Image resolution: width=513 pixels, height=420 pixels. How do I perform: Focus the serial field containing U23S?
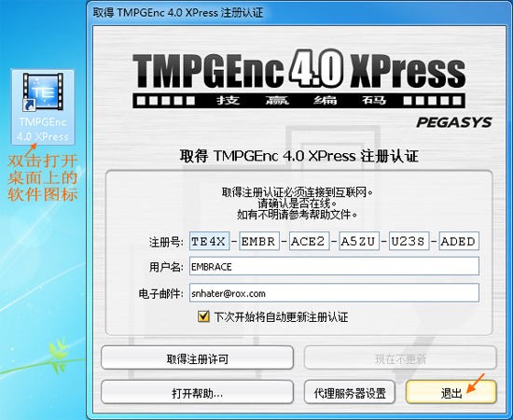tap(409, 241)
